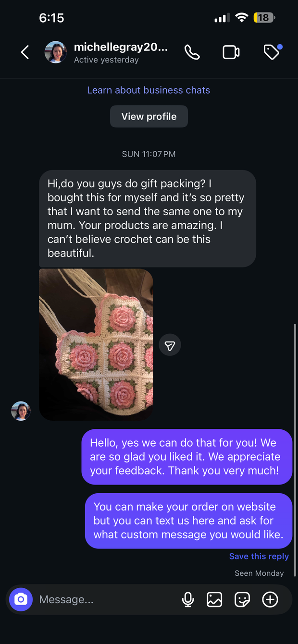Image resolution: width=298 pixels, height=644 pixels.
Task: Select the 'You can make your order' reply bubble
Action: [x=188, y=521]
